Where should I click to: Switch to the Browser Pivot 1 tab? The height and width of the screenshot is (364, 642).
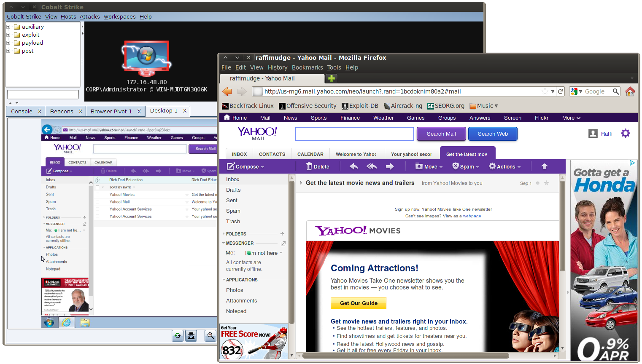pos(111,111)
